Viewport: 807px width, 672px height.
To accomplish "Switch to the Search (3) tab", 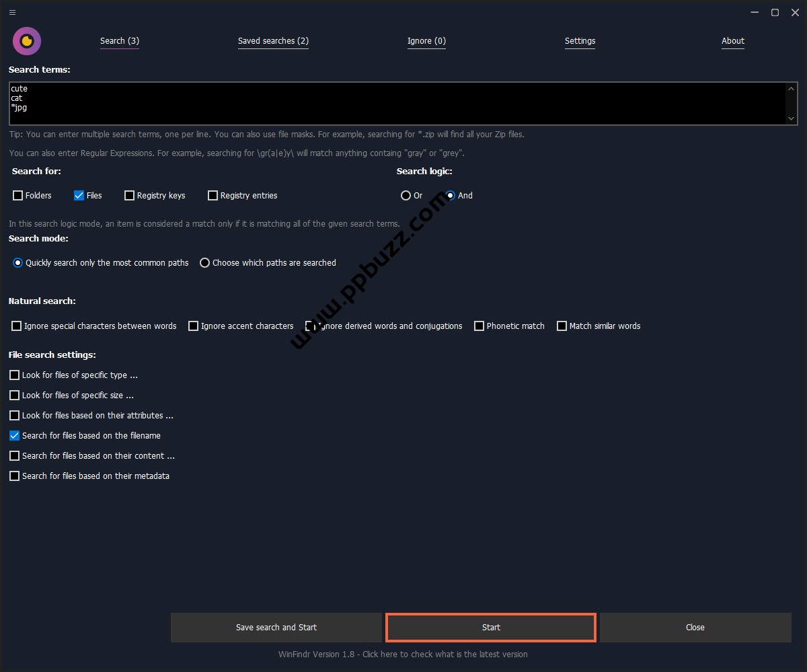I will tap(120, 41).
